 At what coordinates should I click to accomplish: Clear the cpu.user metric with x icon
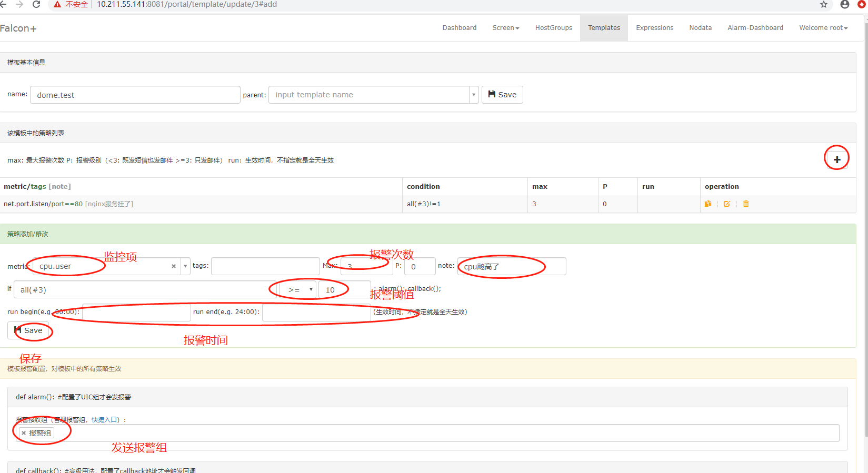(174, 266)
